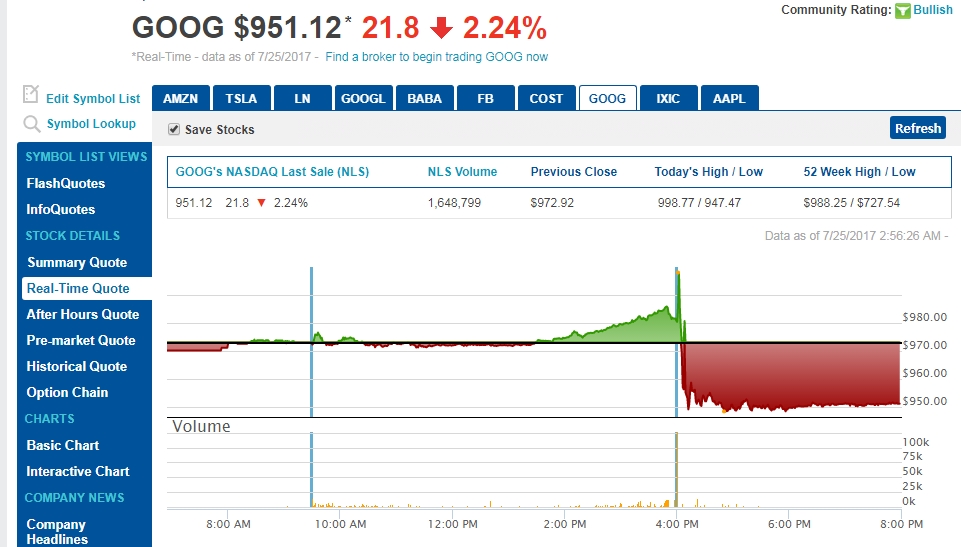The image size is (967, 547).
Task: Click the GOOG $951.12 headline price
Action: click(x=237, y=28)
